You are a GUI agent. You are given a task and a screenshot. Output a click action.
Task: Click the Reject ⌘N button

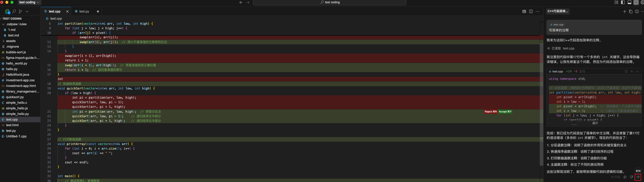pyautogui.click(x=490, y=112)
